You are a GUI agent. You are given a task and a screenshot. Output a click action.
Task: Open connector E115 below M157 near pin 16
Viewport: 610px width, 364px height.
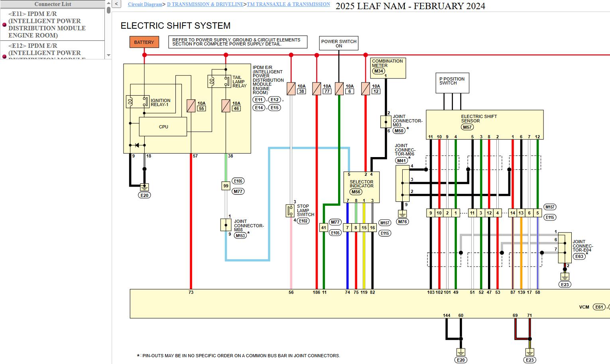point(385,233)
